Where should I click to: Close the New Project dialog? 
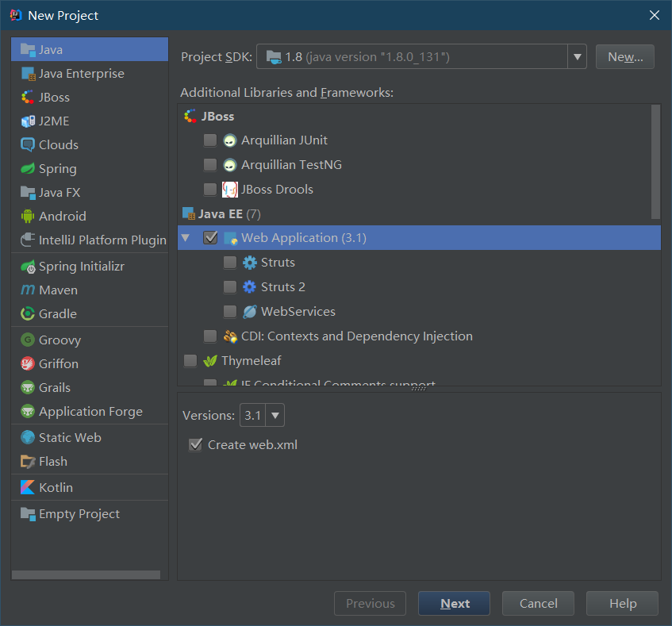click(x=654, y=15)
